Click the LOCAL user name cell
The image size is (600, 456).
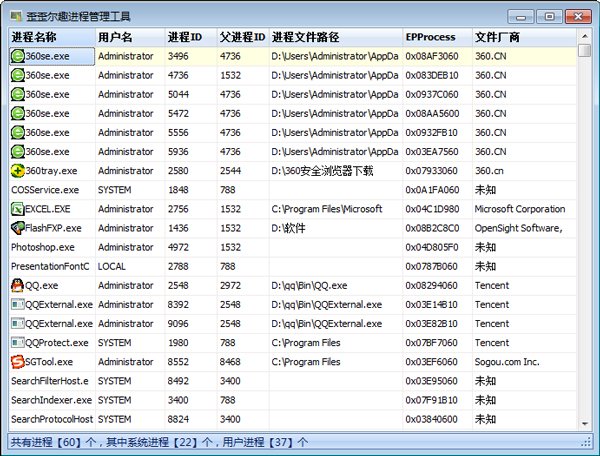pos(112,267)
